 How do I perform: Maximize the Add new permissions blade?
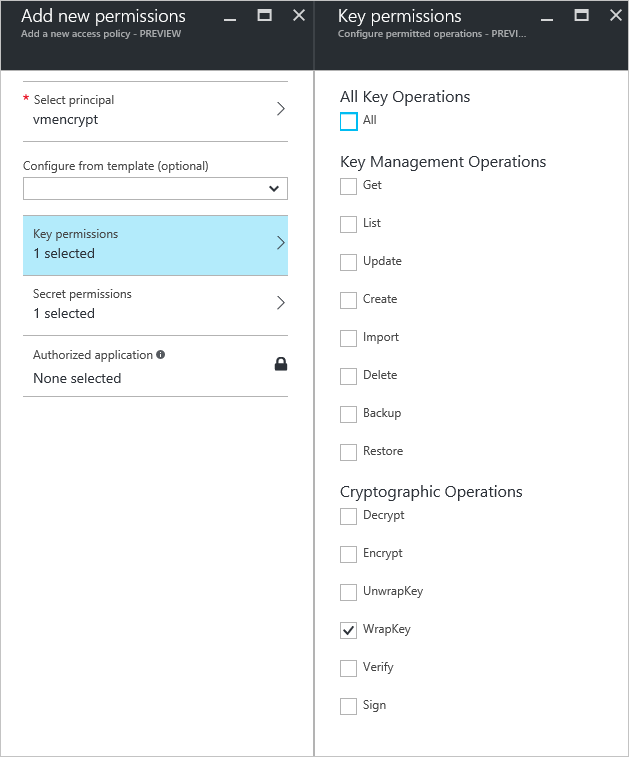click(265, 15)
